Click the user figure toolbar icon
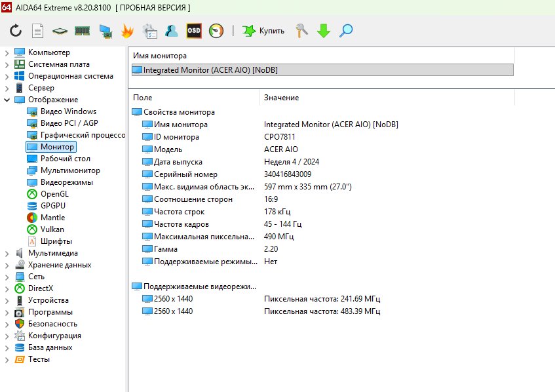The image size is (555, 392). [172, 31]
